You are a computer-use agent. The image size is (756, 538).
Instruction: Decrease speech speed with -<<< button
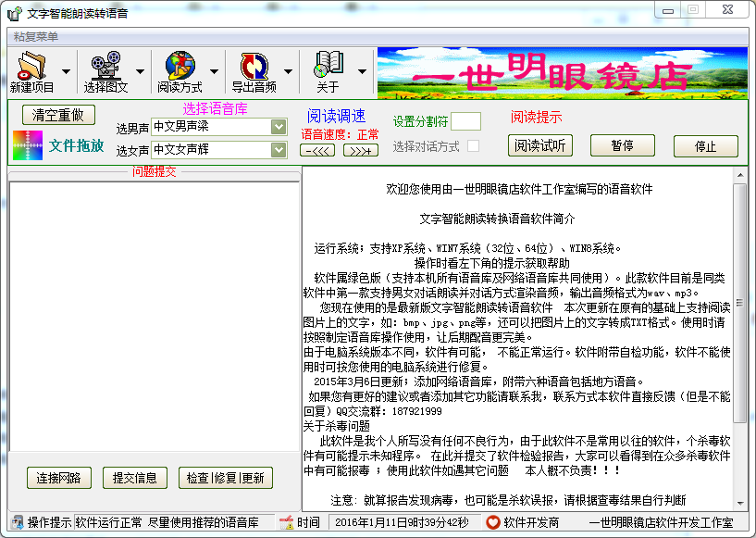pyautogui.click(x=318, y=151)
